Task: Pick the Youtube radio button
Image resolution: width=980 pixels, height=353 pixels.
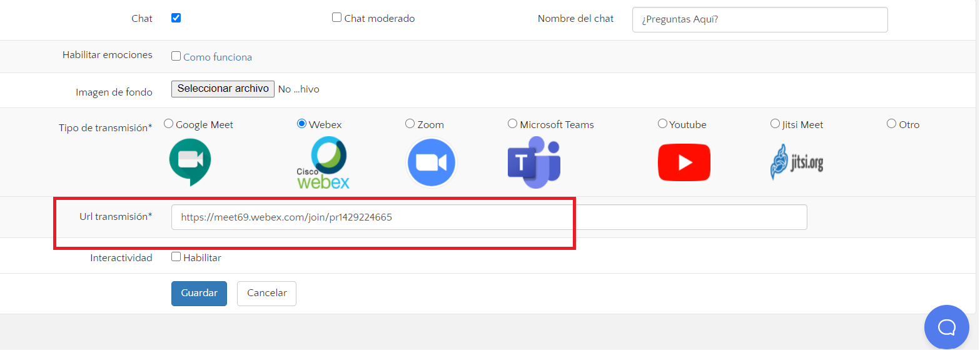Action: [662, 124]
